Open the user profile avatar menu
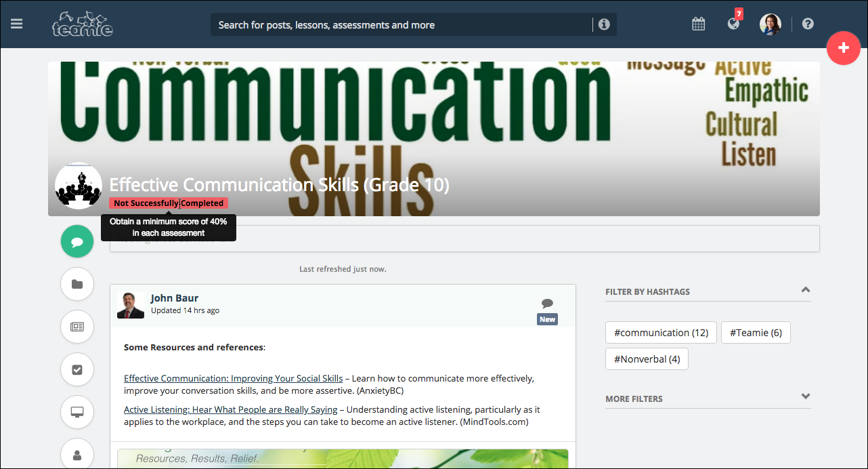 (770, 24)
